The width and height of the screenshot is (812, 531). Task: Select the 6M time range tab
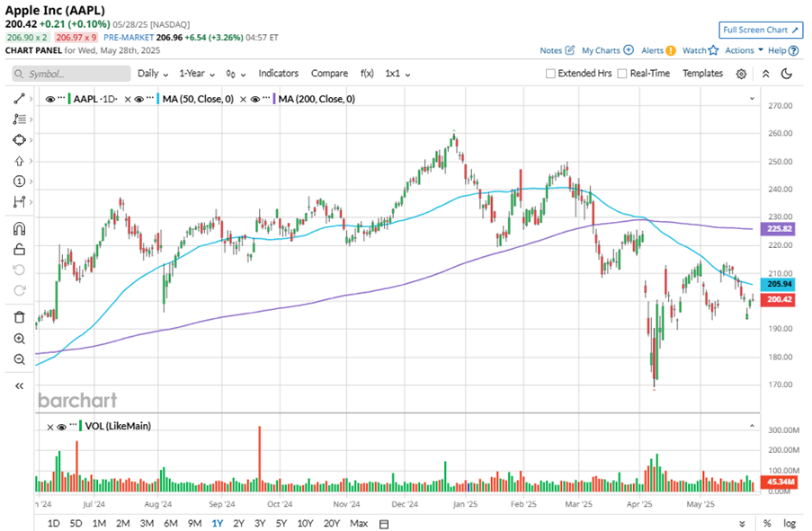[170, 523]
